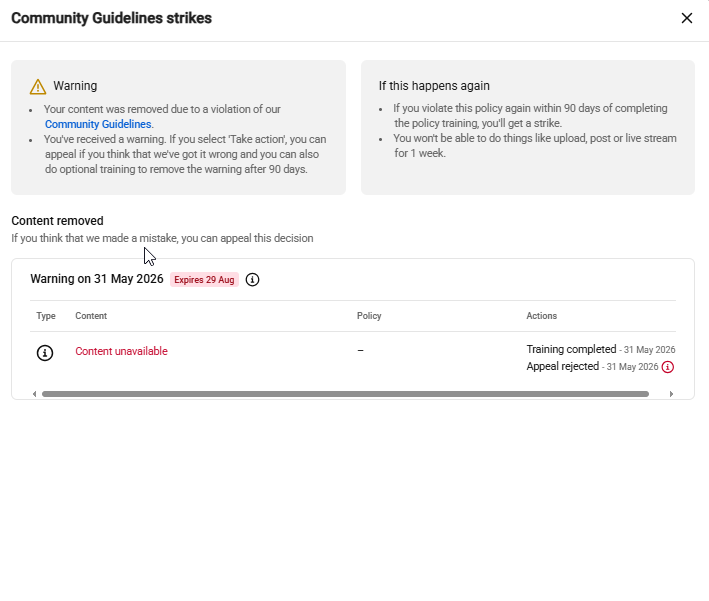Screen dimensions: 709x601
Task: Click the Content unavailable red text
Action: click(x=121, y=351)
